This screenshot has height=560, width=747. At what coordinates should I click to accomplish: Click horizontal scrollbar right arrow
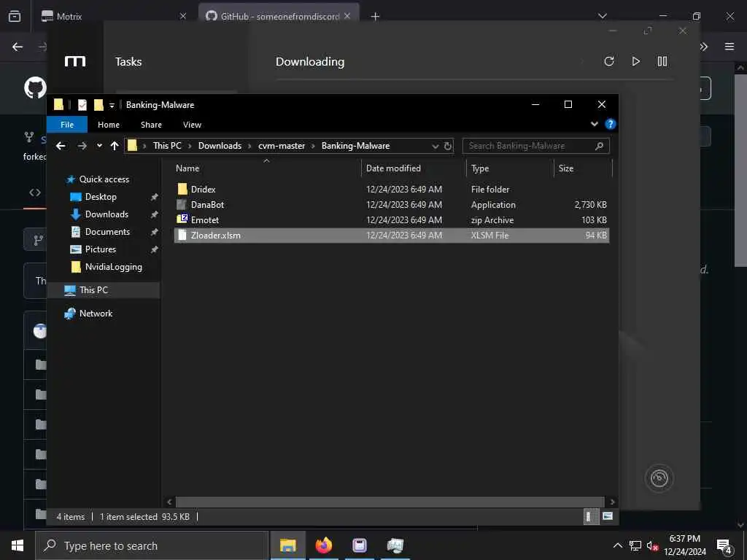pyautogui.click(x=612, y=502)
